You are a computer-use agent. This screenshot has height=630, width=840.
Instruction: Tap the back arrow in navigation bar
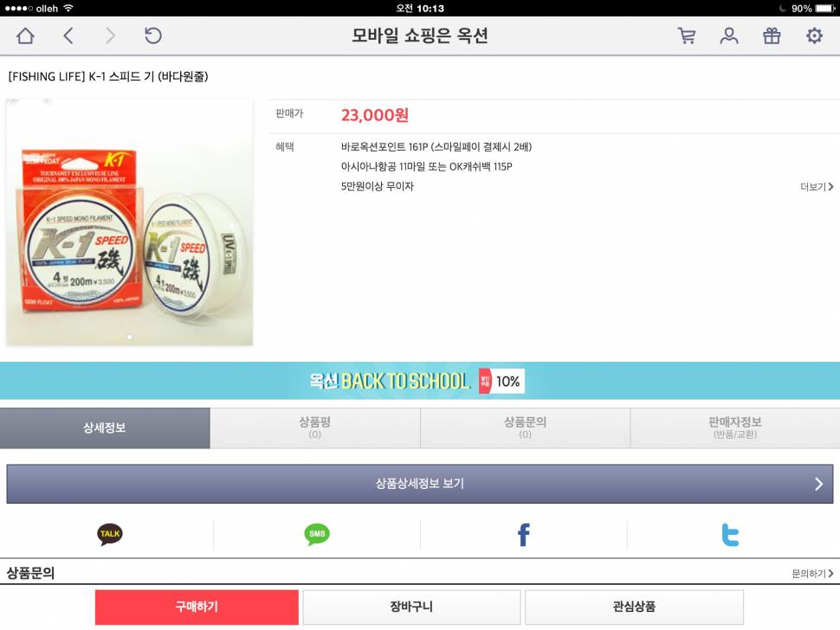68,35
